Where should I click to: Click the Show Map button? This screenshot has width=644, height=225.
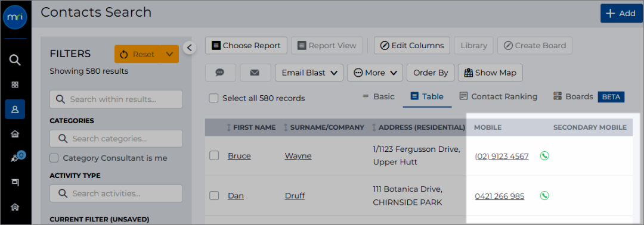[490, 73]
